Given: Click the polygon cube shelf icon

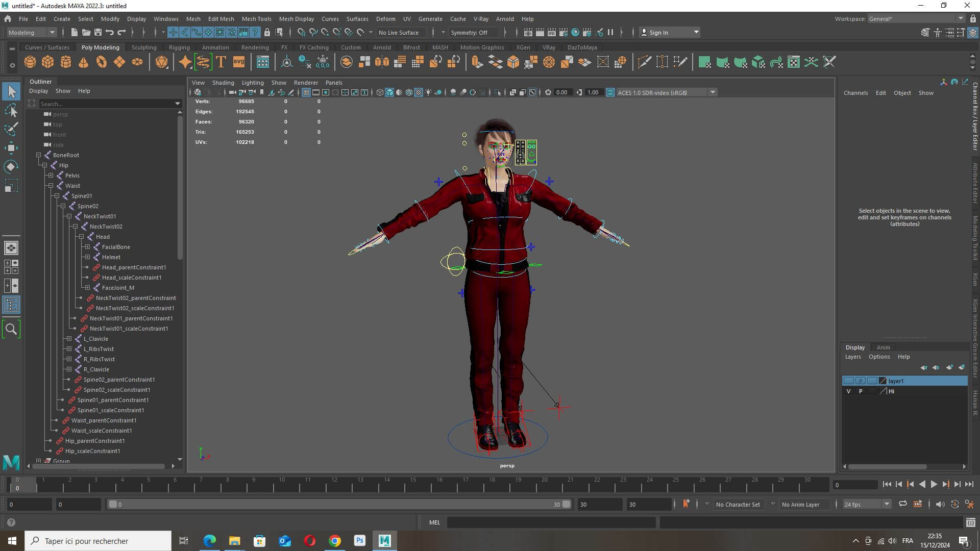Looking at the screenshot, I should 48,62.
